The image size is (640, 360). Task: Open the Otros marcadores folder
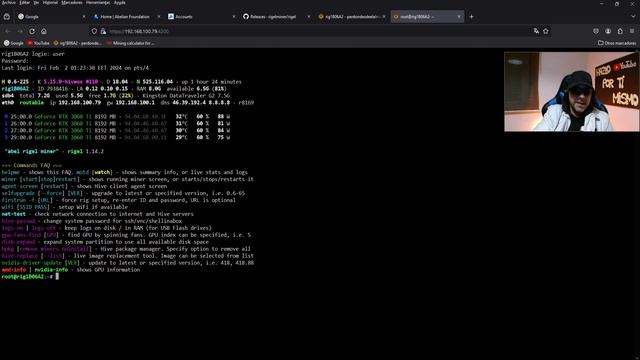617,43
